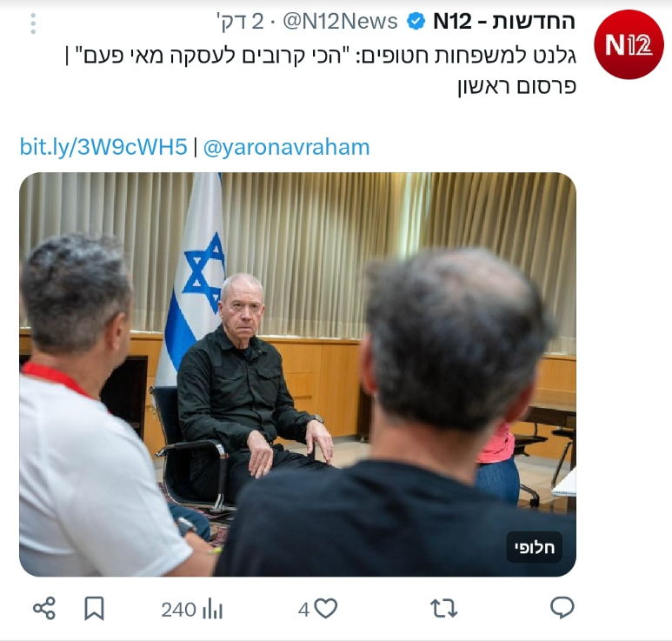Bookmark this N12 tweet
The height and width of the screenshot is (641, 672).
coord(94,609)
